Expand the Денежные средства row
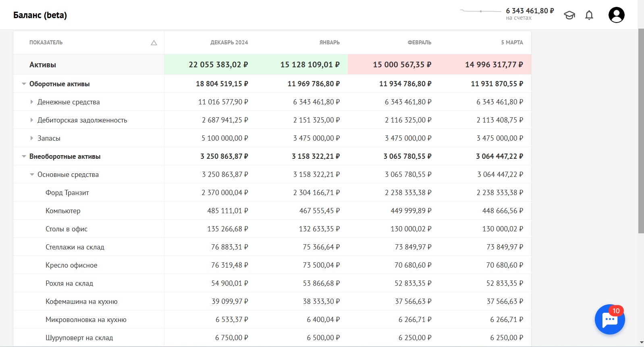 [x=32, y=102]
